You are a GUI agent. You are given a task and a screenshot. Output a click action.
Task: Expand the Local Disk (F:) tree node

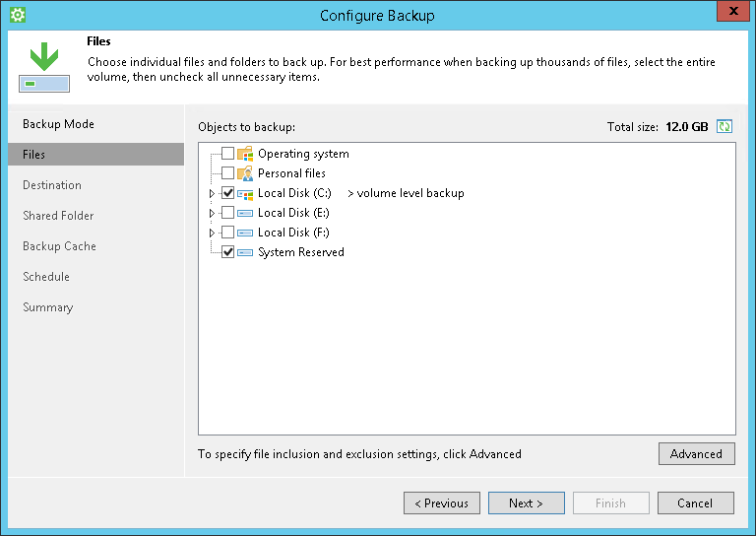tap(212, 233)
